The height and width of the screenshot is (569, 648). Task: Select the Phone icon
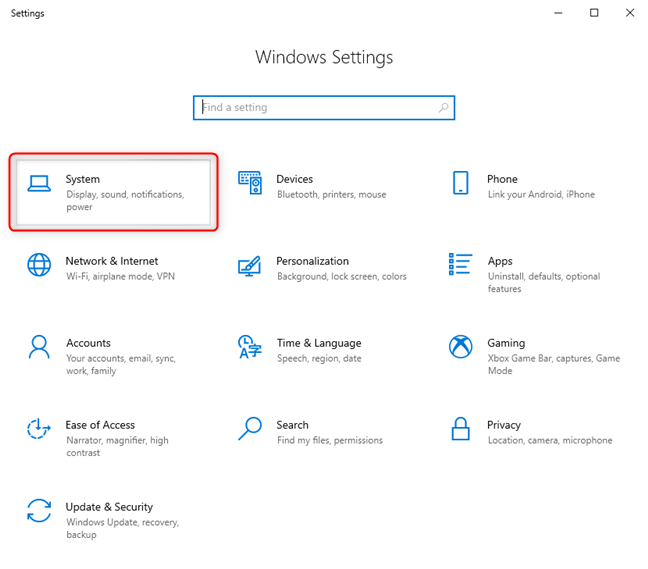[460, 182]
